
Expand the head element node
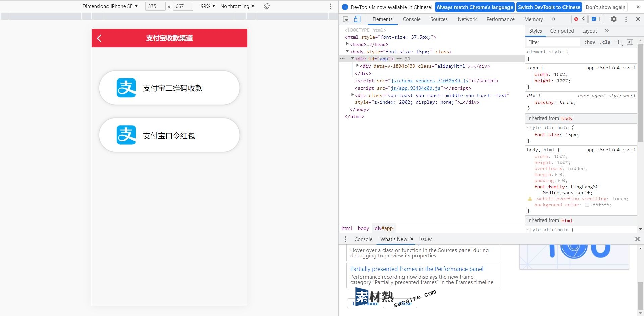347,44
